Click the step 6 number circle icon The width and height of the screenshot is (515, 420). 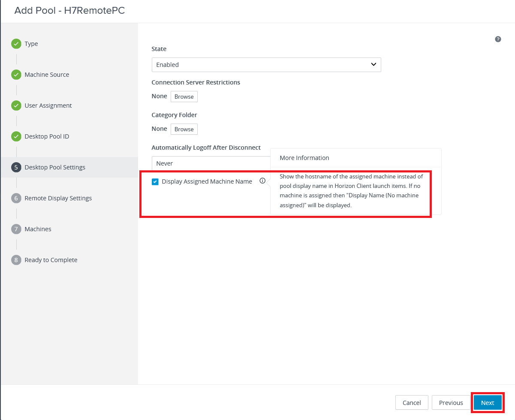pyautogui.click(x=16, y=198)
